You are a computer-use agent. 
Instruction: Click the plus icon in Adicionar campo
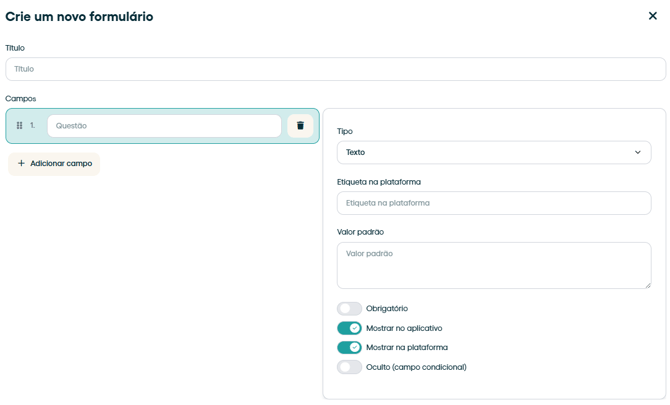21,164
